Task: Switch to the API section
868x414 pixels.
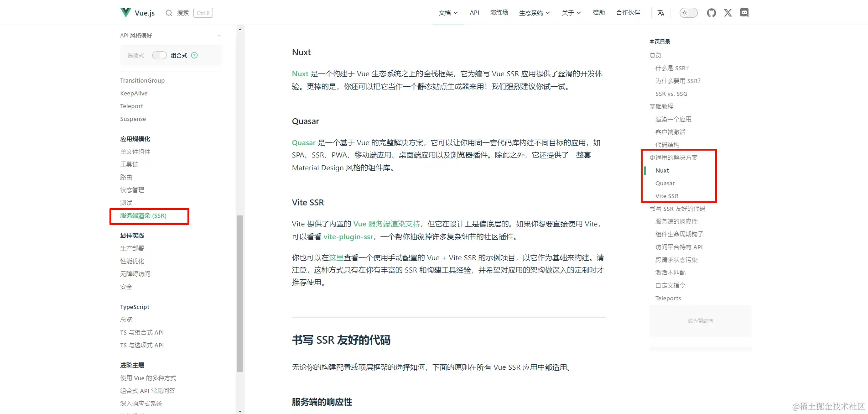Action: 474,12
